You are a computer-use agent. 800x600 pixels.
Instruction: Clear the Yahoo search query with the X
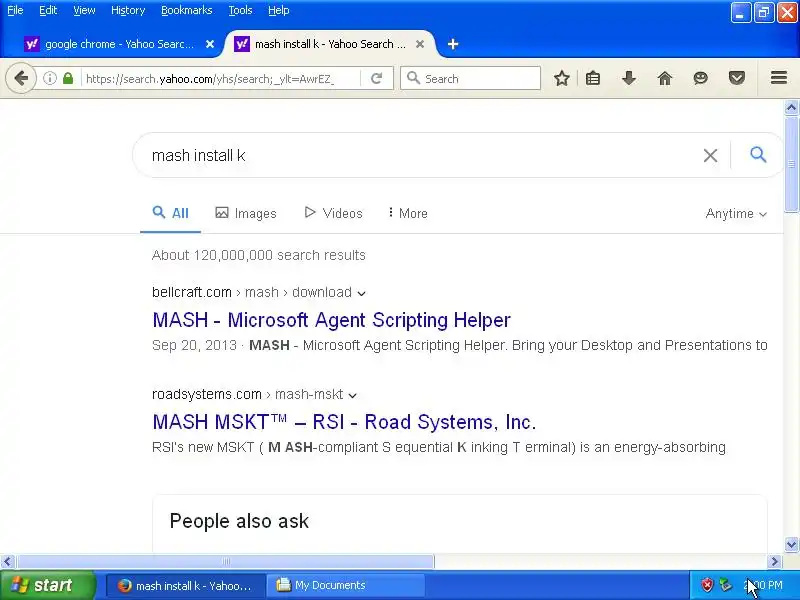click(x=710, y=155)
